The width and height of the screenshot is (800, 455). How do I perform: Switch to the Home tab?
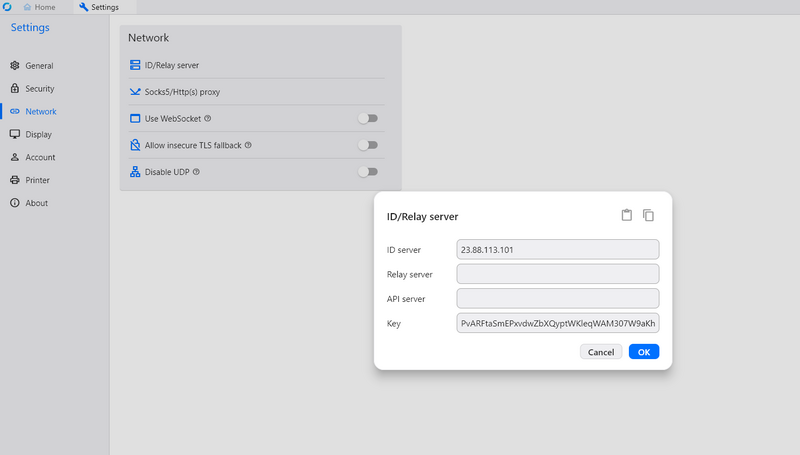pyautogui.click(x=39, y=7)
